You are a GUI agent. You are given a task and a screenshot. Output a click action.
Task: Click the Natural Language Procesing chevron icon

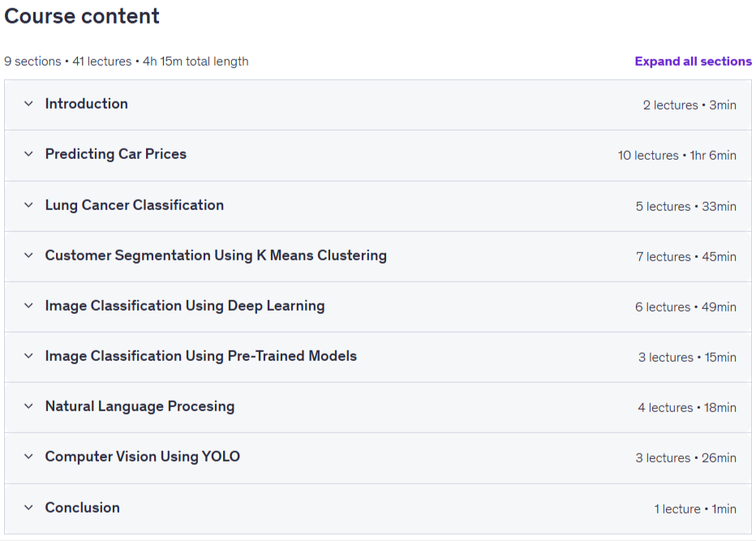pyautogui.click(x=28, y=406)
